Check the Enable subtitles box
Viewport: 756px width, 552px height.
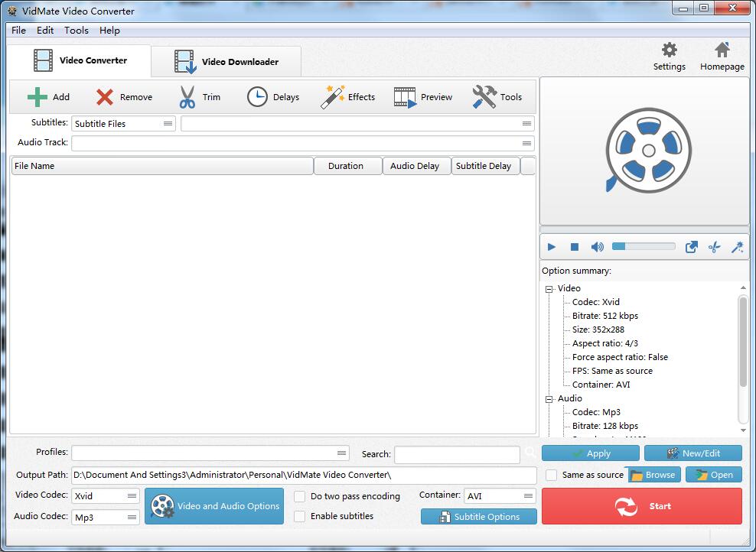(299, 516)
